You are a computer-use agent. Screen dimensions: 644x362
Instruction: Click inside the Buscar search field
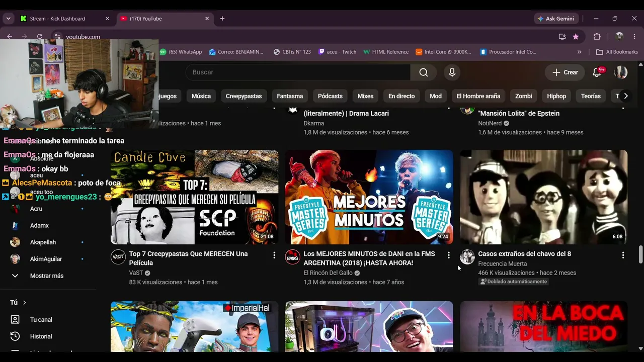click(x=298, y=72)
